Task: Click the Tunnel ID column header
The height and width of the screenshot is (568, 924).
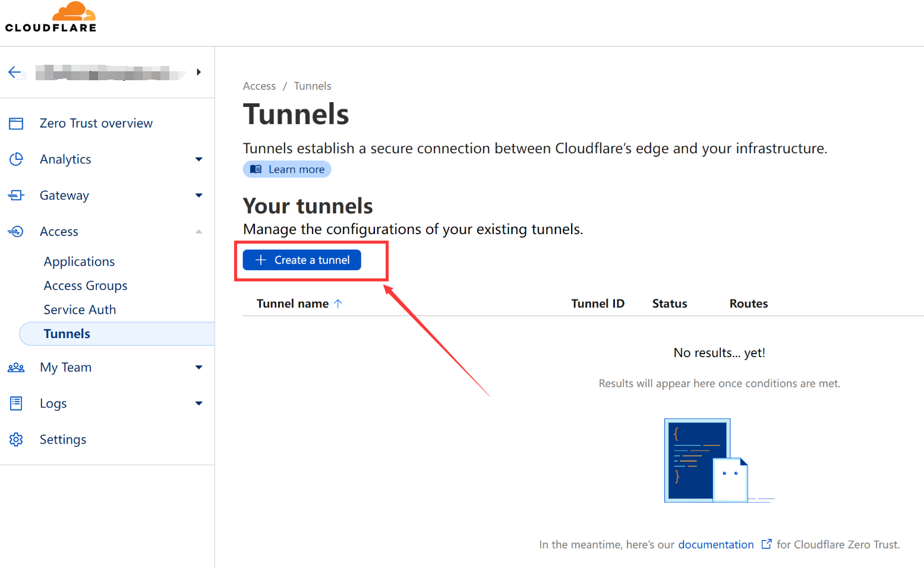Action: click(x=598, y=304)
